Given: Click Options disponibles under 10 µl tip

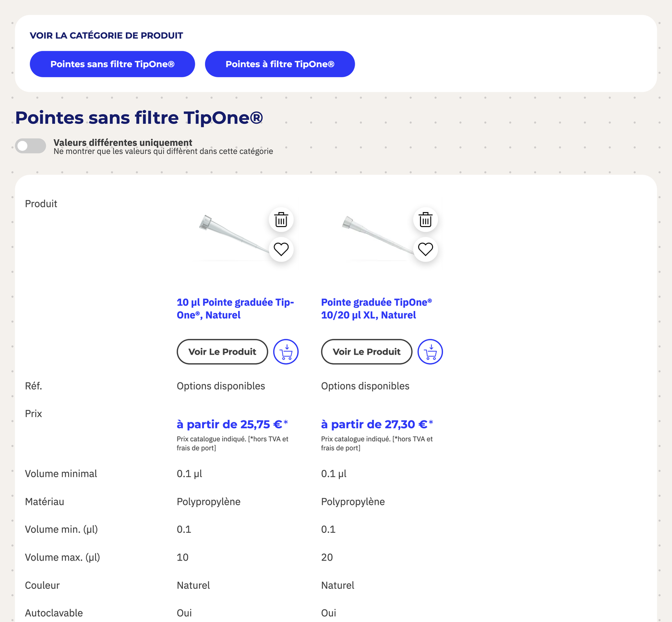Looking at the screenshot, I should click(x=221, y=386).
